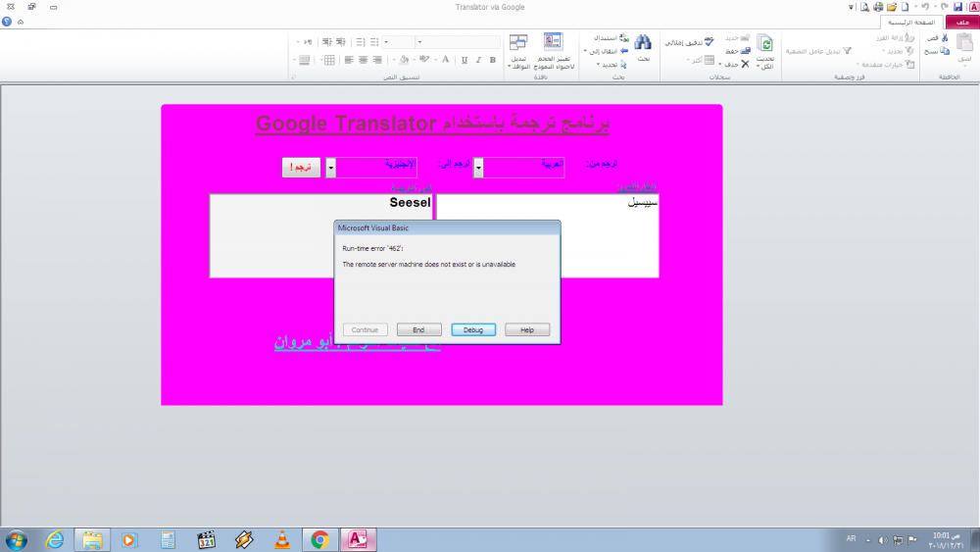Toggle Italic formatting
This screenshot has height=552, width=980.
click(x=478, y=60)
